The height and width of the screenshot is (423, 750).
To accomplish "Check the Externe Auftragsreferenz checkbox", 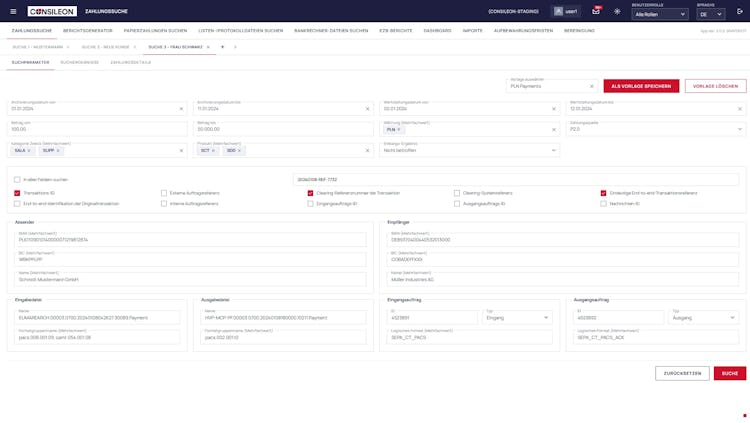I will [164, 193].
